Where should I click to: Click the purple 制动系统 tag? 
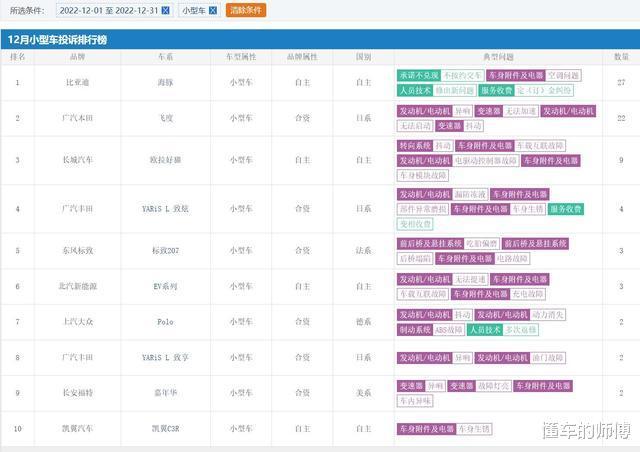pos(415,330)
